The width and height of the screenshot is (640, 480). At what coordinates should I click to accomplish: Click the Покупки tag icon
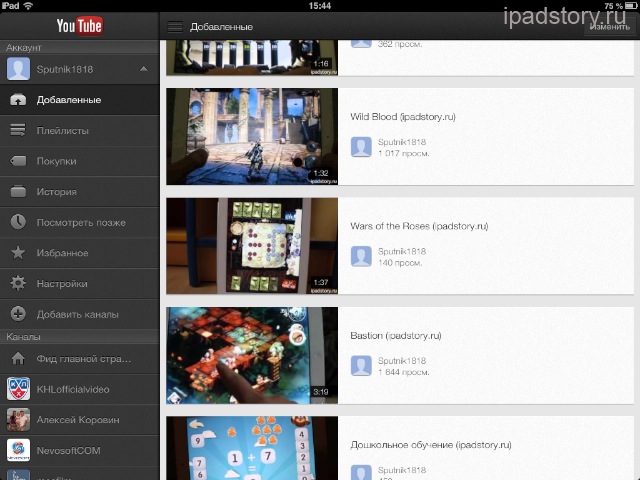pos(18,161)
